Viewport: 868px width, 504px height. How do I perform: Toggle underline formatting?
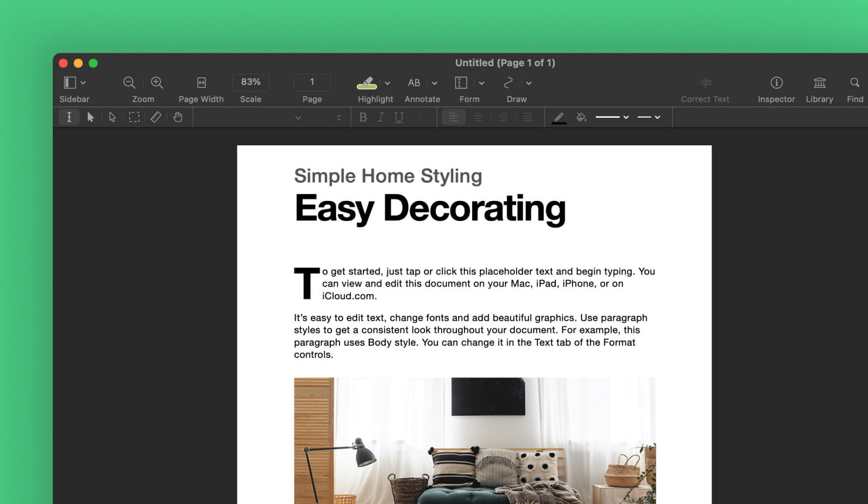pyautogui.click(x=399, y=117)
